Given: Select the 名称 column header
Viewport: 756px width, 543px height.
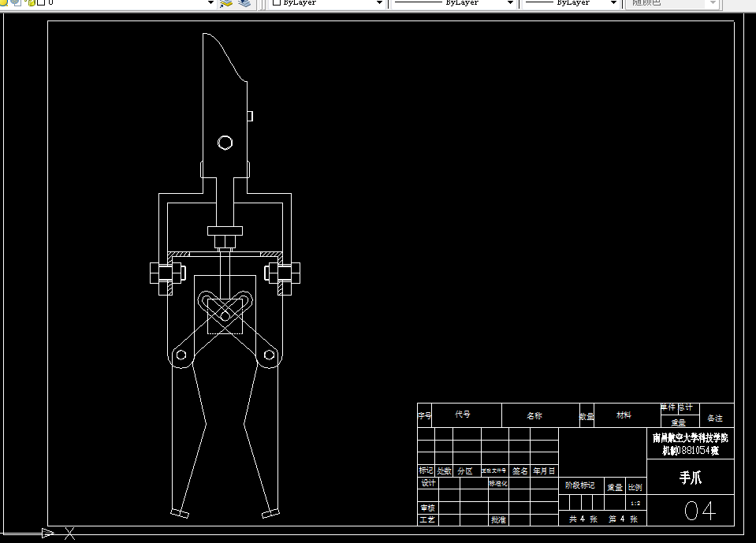Looking at the screenshot, I should 534,415.
